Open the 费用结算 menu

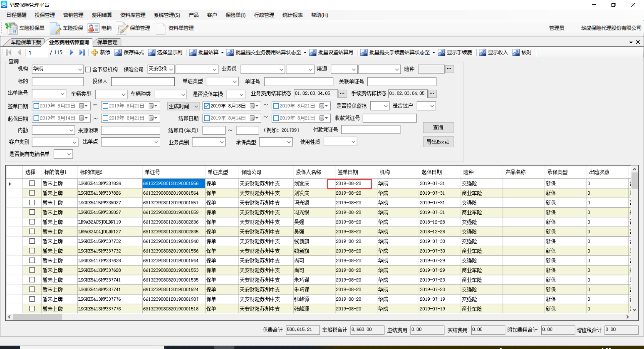click(102, 15)
